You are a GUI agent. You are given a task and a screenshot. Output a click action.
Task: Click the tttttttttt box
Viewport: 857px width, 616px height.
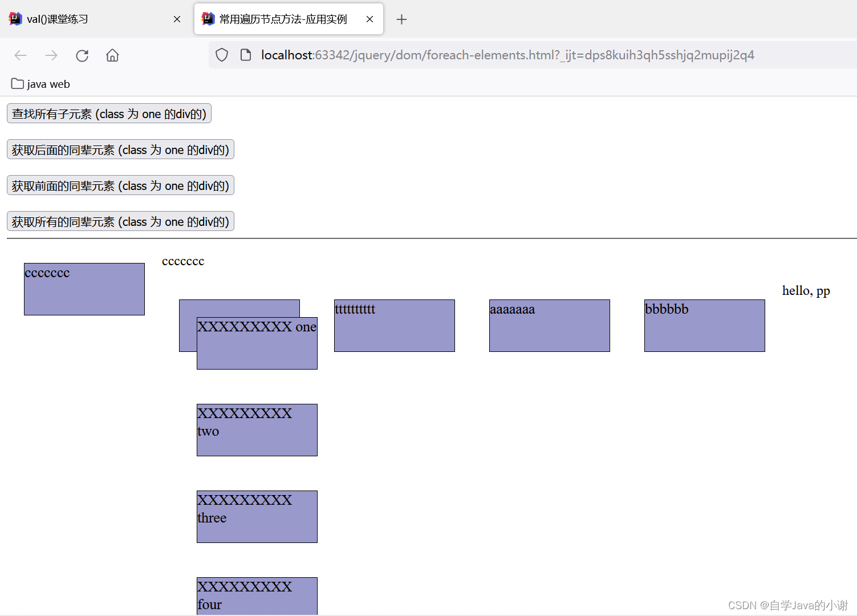point(395,326)
